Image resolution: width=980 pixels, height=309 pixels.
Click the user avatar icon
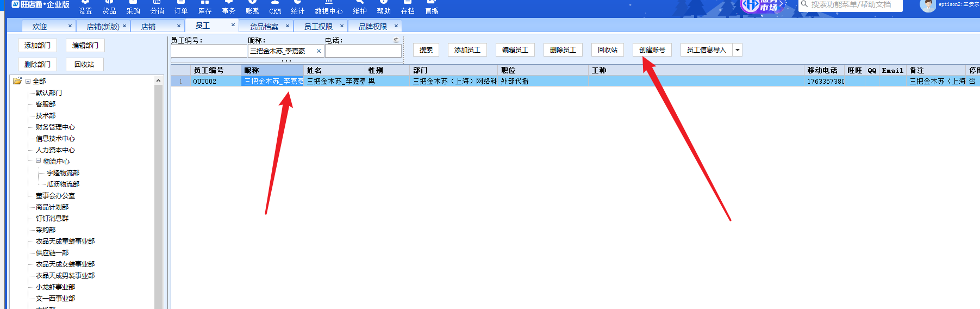coord(927,5)
